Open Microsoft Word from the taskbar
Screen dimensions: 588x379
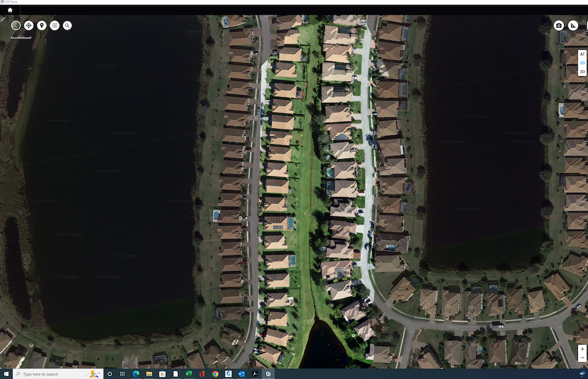(x=176, y=374)
